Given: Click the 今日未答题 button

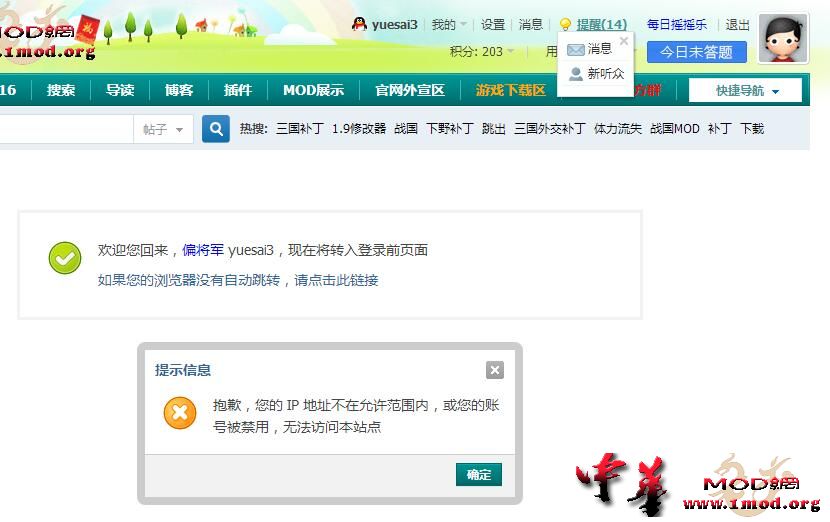Looking at the screenshot, I should [696, 52].
